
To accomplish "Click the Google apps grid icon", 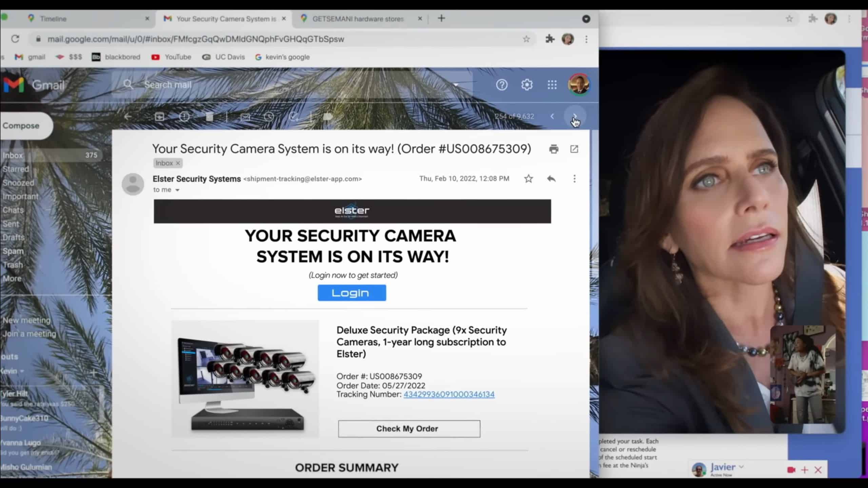I will pyautogui.click(x=551, y=85).
